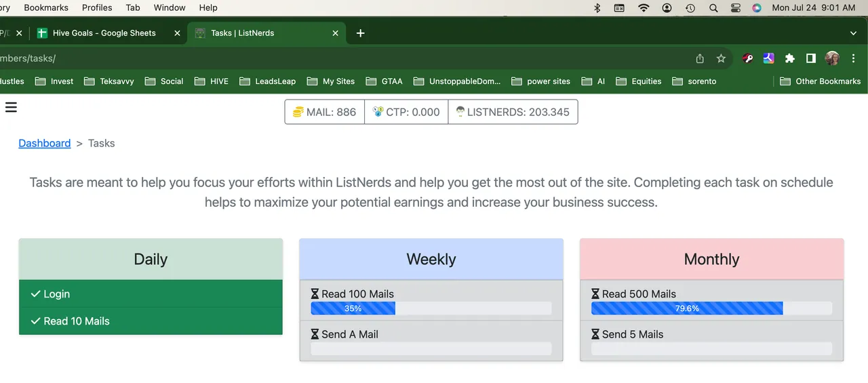868x383 pixels.
Task: Click the date and time in menu bar
Action: (x=814, y=8)
